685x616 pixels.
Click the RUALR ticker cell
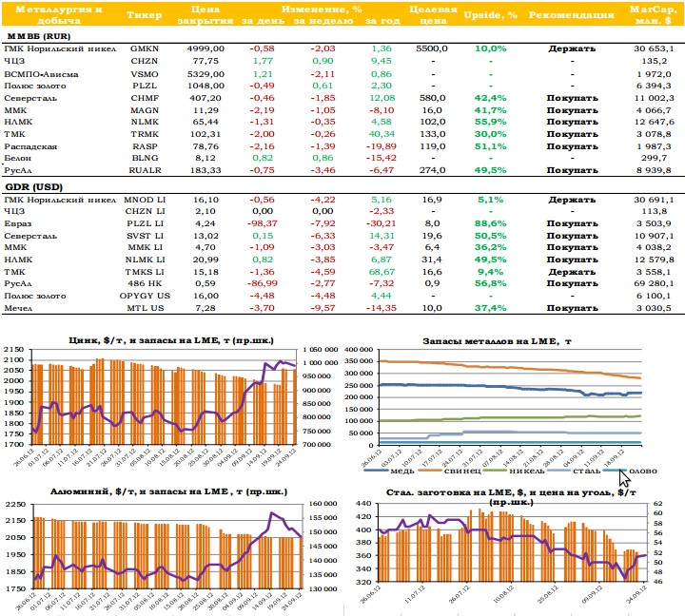click(x=145, y=170)
